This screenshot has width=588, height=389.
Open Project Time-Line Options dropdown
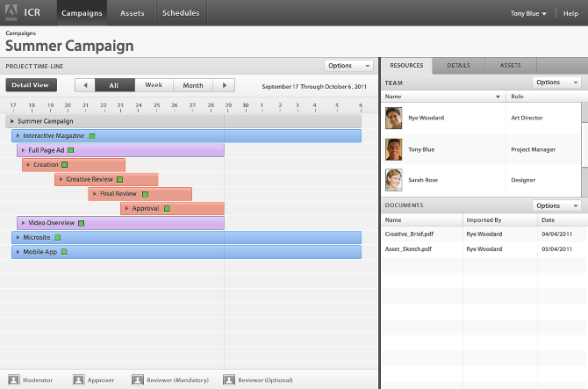348,66
